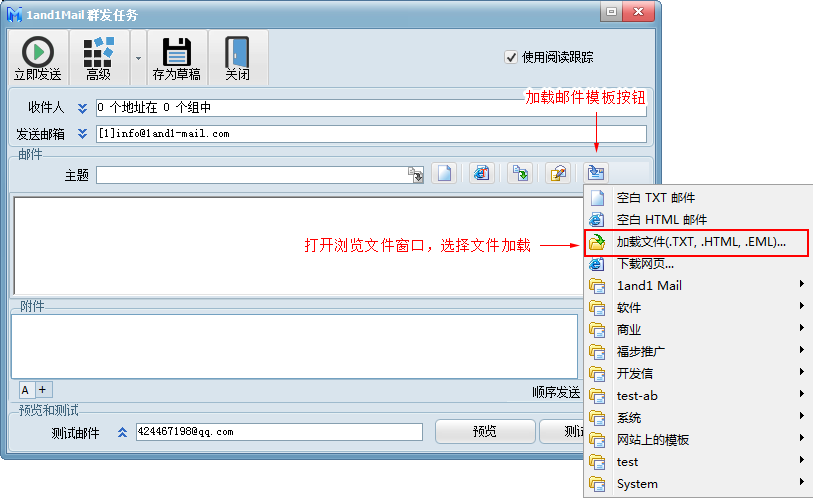
Task: Click the restore window button in title bar
Action: pos(611,11)
